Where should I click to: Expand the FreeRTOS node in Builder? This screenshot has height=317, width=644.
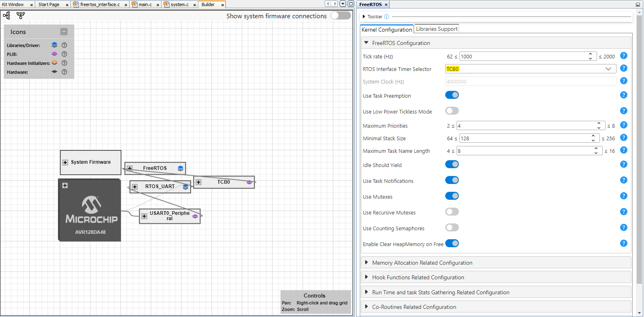click(x=130, y=168)
